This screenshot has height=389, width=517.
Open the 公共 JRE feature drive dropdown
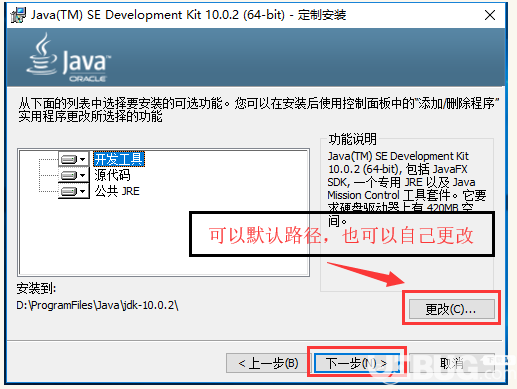(74, 191)
